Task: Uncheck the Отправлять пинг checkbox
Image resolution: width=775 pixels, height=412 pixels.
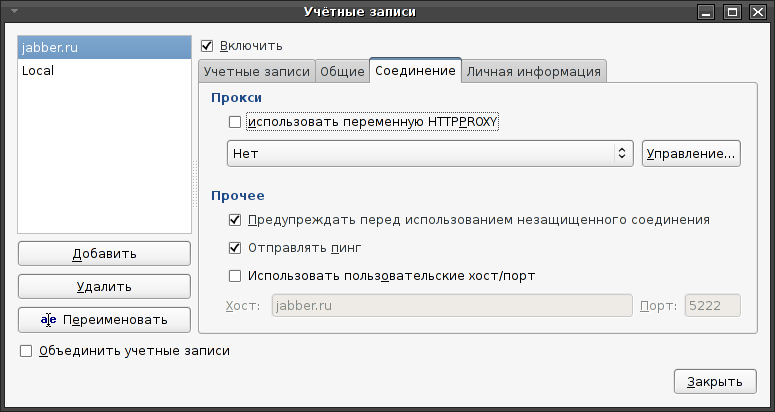Action: (x=235, y=247)
